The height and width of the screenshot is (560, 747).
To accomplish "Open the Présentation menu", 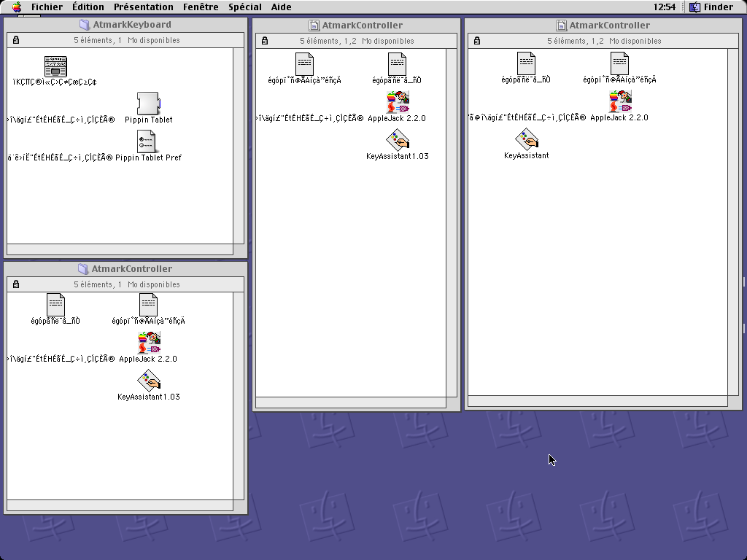I will coord(144,7).
